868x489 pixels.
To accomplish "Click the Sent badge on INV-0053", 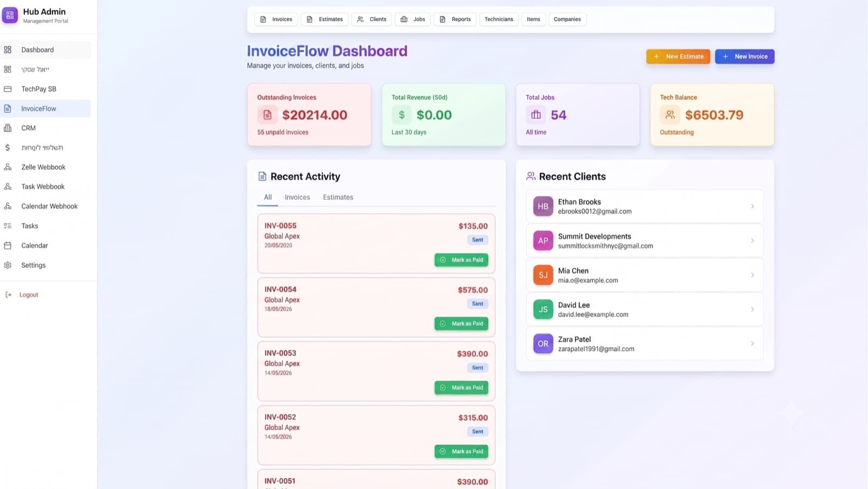I will tap(477, 368).
